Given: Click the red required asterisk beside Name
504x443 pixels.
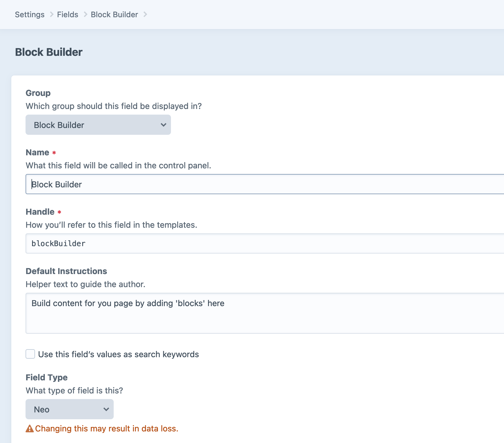Looking at the screenshot, I should [54, 153].
